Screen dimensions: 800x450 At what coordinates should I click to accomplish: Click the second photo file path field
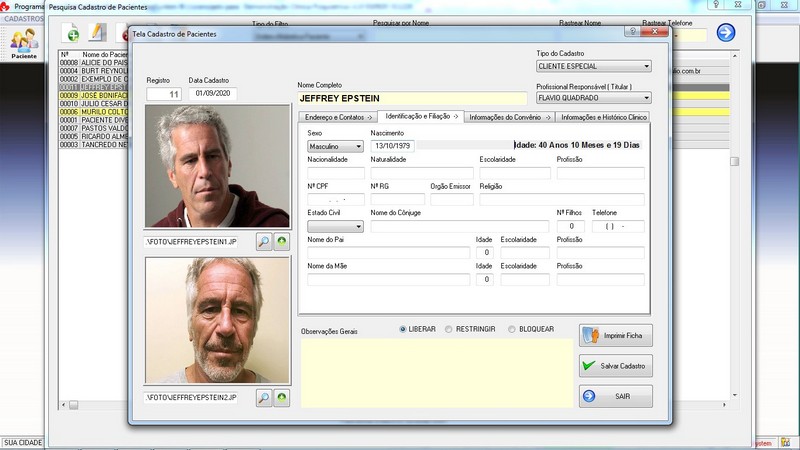191,397
